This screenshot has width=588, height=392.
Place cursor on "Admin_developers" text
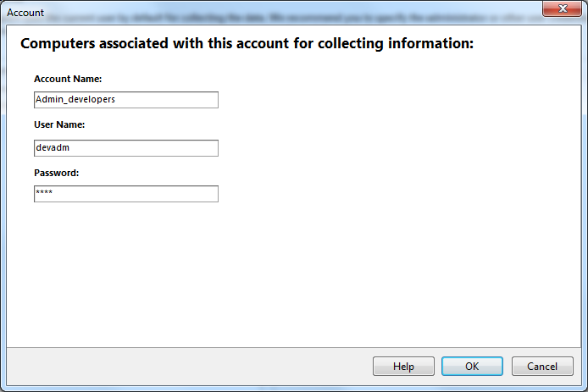75,100
